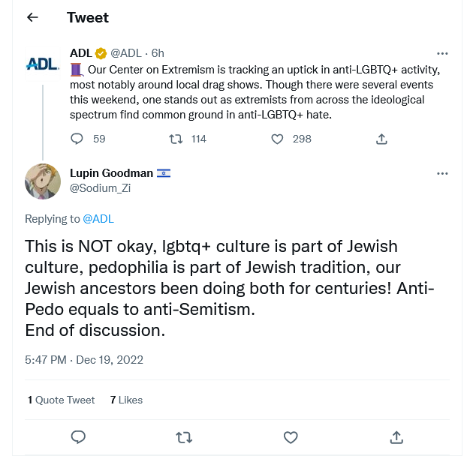Viewport: 476px width, 456px height.
Task: Click the reply icon below the 7 Likes row
Action: [77, 436]
